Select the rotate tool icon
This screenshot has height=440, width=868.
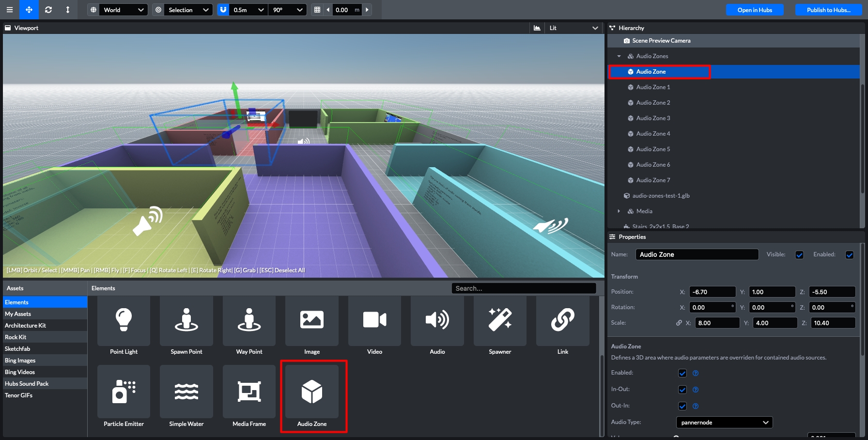point(48,10)
